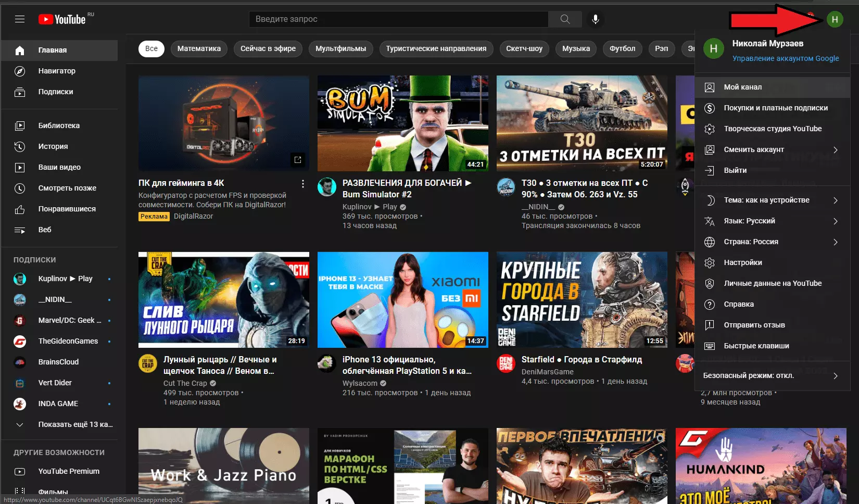859x504 pixels.
Task: Click Управление аккаунтом Google link
Action: [x=786, y=58]
